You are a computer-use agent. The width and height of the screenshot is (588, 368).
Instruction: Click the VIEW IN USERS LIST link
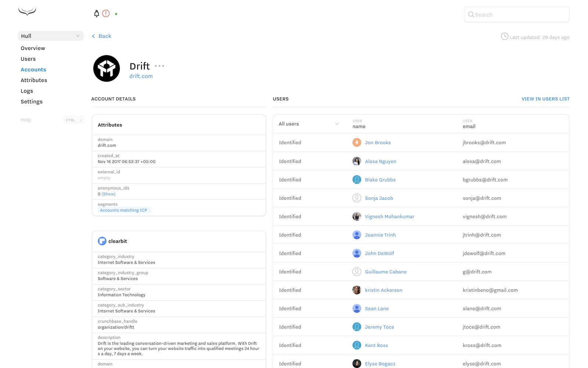point(545,99)
